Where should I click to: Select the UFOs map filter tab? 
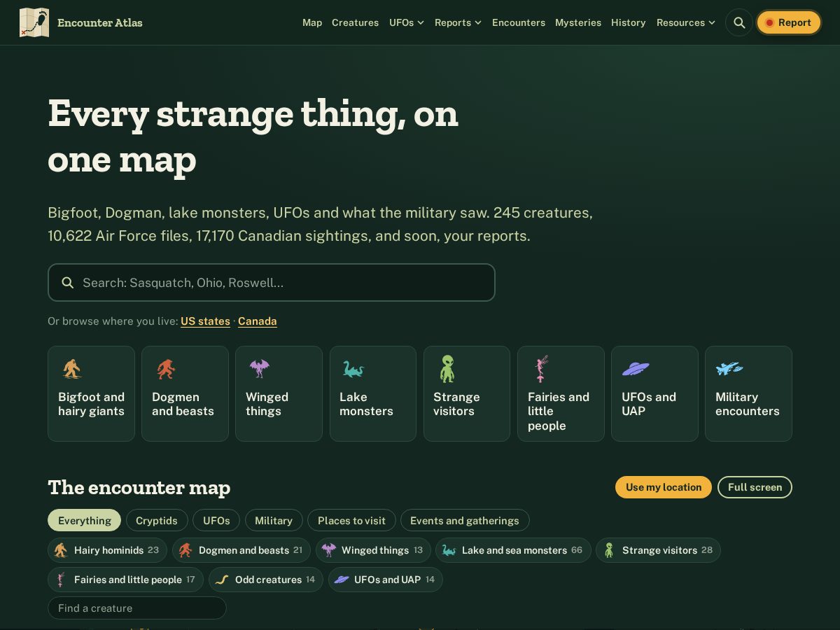(216, 520)
